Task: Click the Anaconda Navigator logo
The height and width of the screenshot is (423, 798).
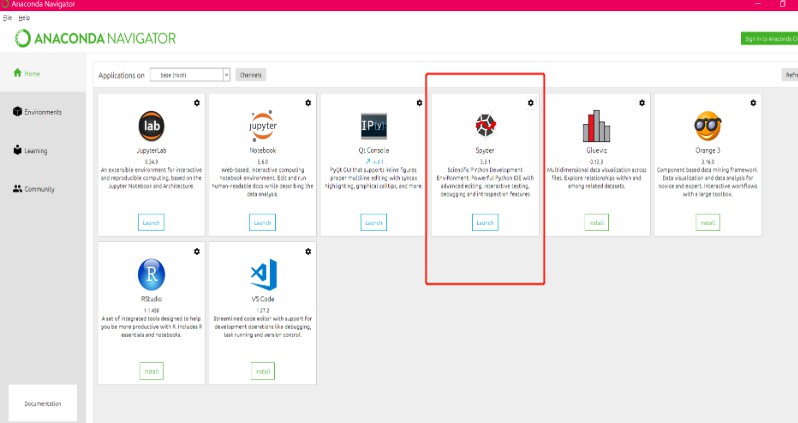Action: pyautogui.click(x=95, y=38)
